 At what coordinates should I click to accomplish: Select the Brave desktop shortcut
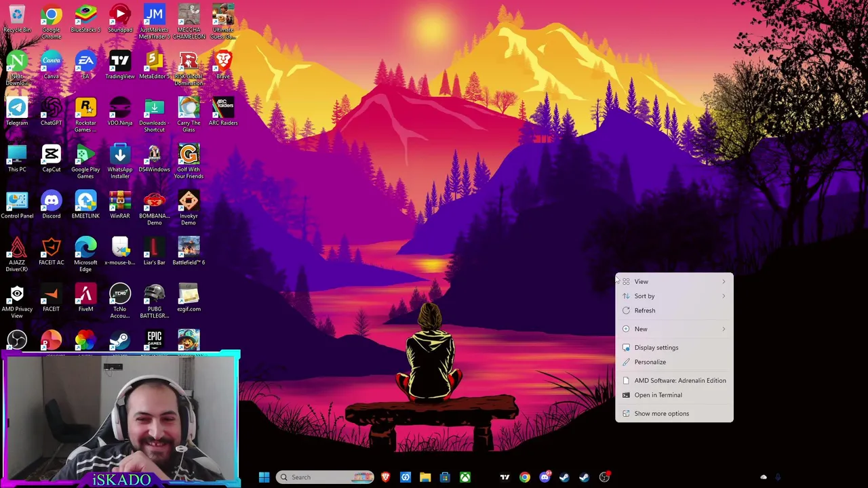point(223,66)
